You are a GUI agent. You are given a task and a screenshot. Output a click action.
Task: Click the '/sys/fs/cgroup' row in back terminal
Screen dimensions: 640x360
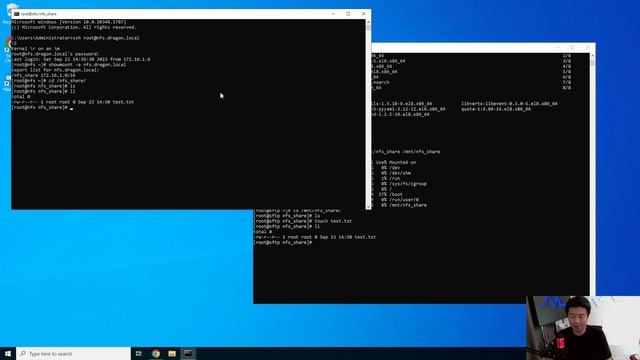399,184
